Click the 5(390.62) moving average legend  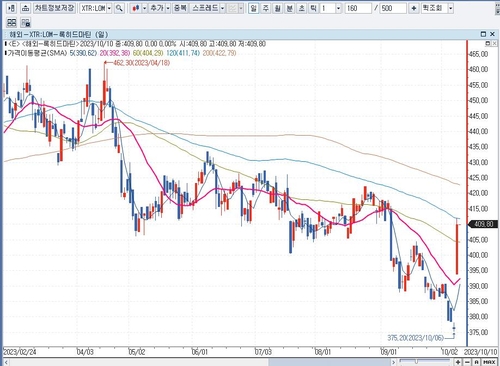(x=83, y=53)
